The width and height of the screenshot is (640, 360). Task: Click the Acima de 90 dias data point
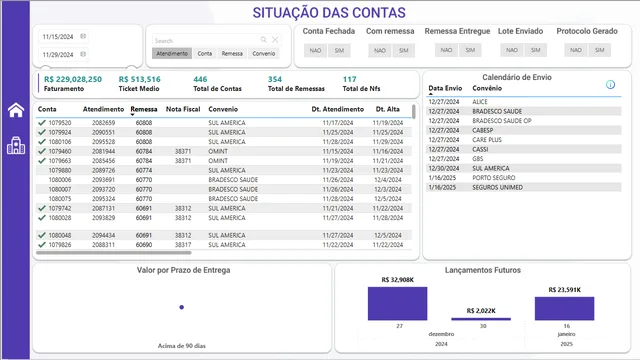click(x=182, y=307)
